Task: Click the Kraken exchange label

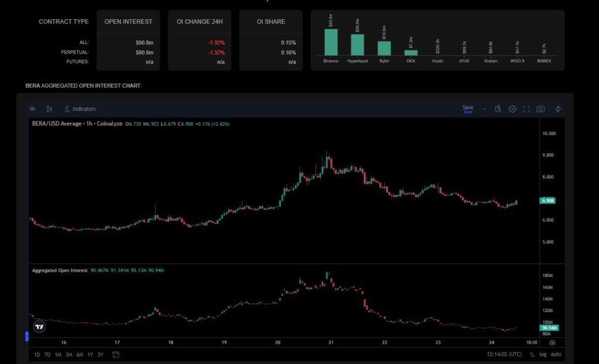Action: pos(491,61)
